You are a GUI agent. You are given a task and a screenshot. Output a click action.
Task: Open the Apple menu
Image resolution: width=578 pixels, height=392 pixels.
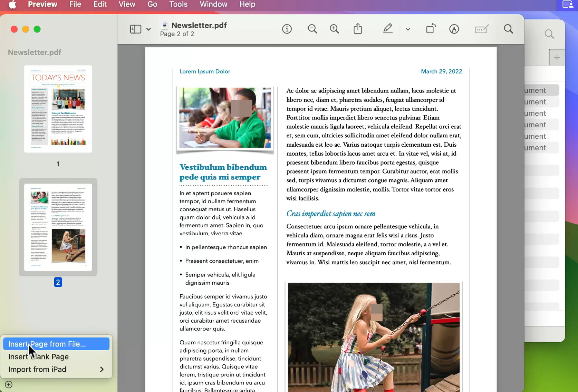[12, 4]
